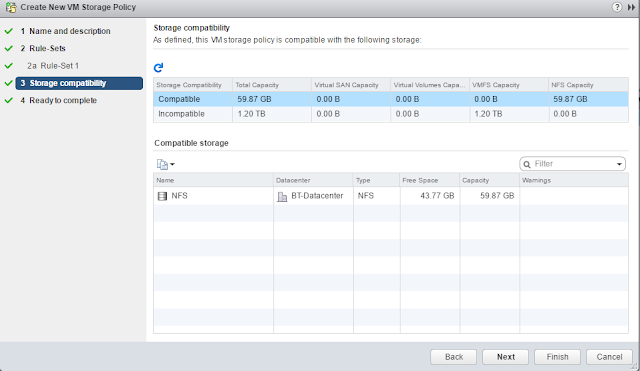640x371 pixels.
Task: Click the filter magnifier icon
Action: pos(527,164)
